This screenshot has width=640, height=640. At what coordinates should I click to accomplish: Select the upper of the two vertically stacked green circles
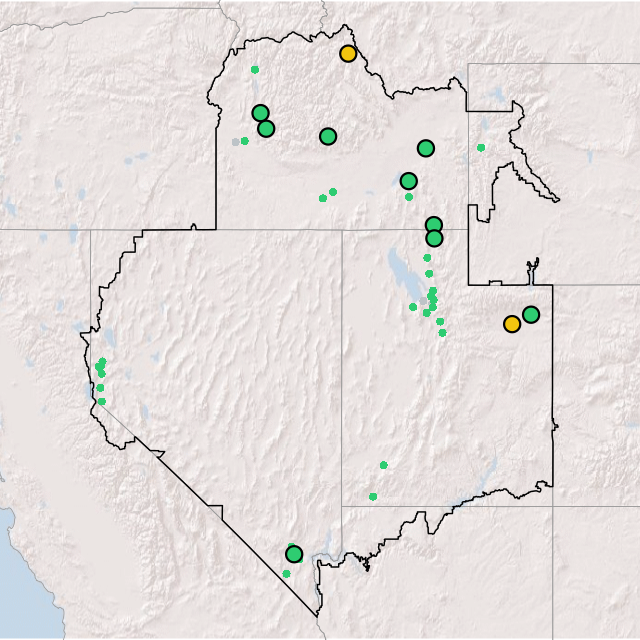433,225
